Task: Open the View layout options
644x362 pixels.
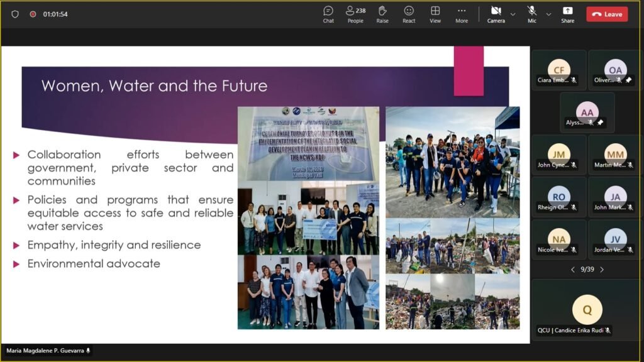Action: pos(435,14)
